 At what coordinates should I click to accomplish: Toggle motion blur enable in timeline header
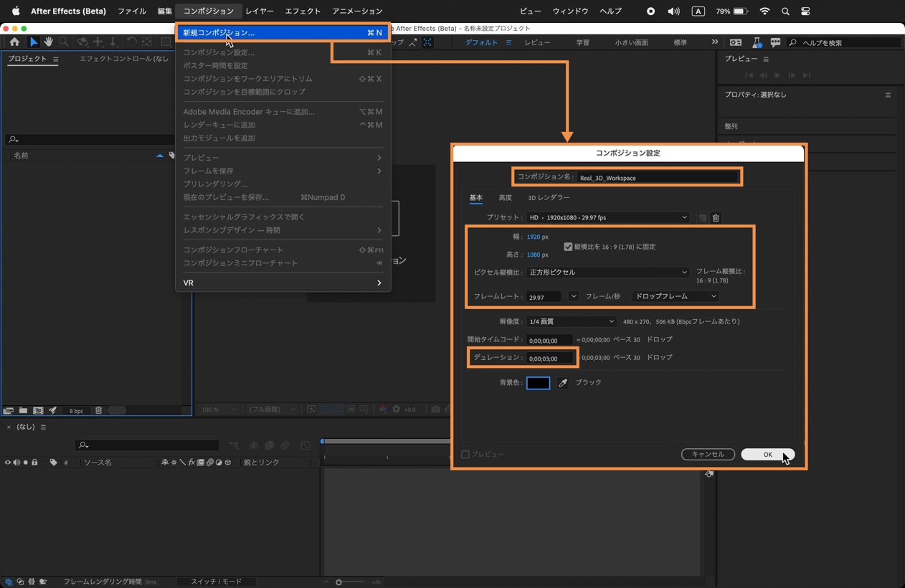285,445
